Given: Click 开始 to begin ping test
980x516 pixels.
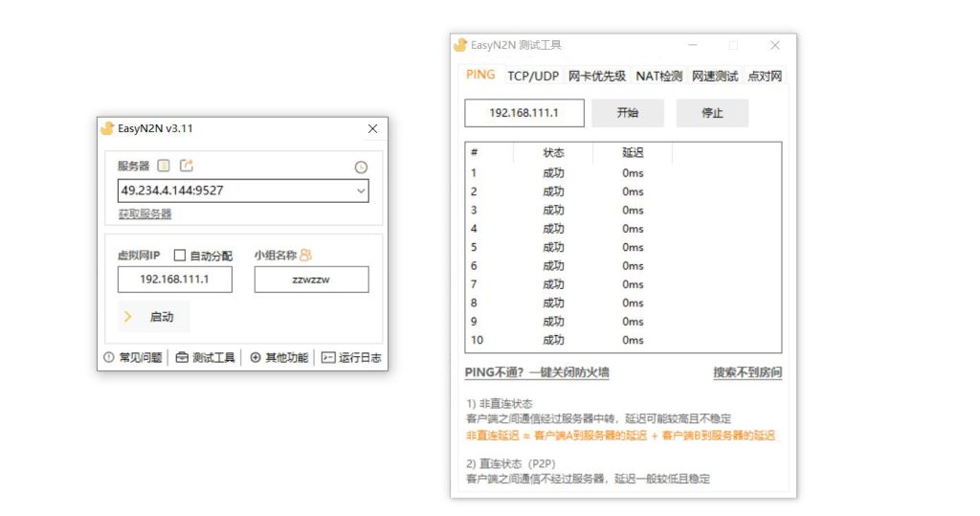Looking at the screenshot, I should click(x=627, y=113).
